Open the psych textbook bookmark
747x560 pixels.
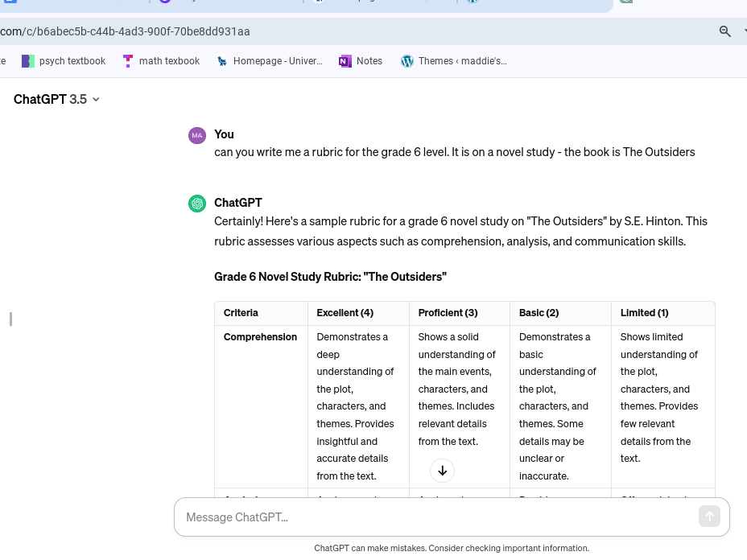[x=64, y=61]
